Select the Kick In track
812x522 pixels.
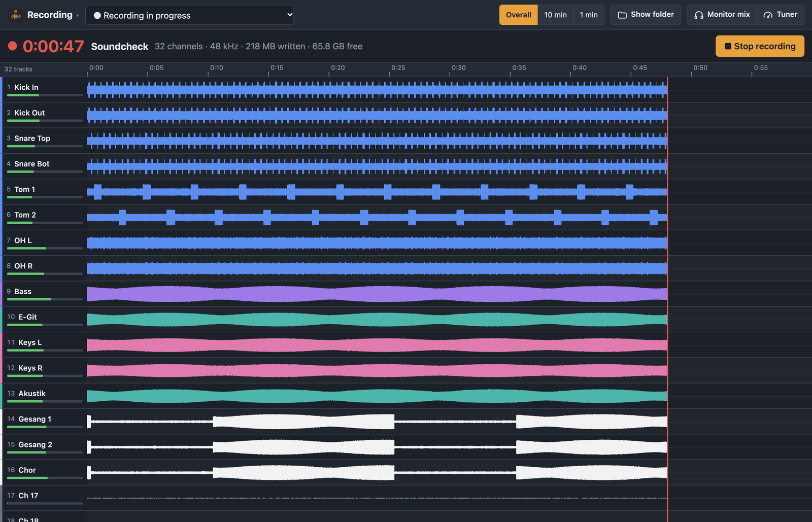click(x=43, y=90)
